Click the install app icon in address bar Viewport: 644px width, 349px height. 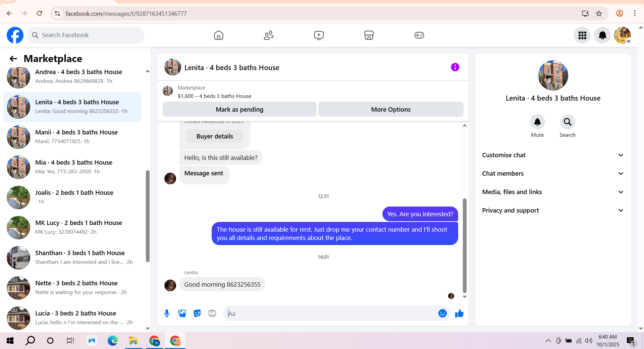[x=585, y=13]
